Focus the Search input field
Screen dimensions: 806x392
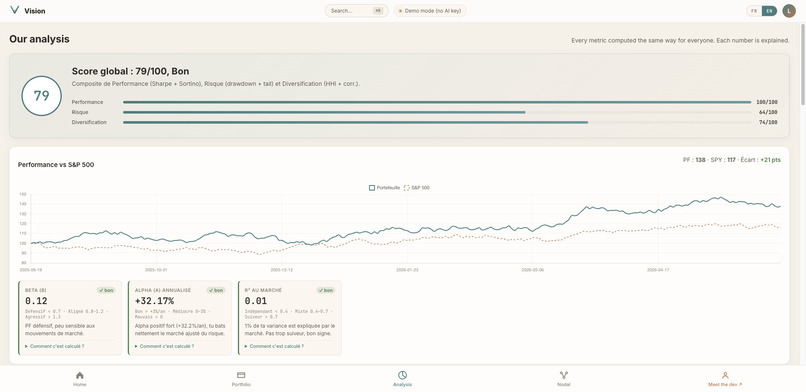357,11
